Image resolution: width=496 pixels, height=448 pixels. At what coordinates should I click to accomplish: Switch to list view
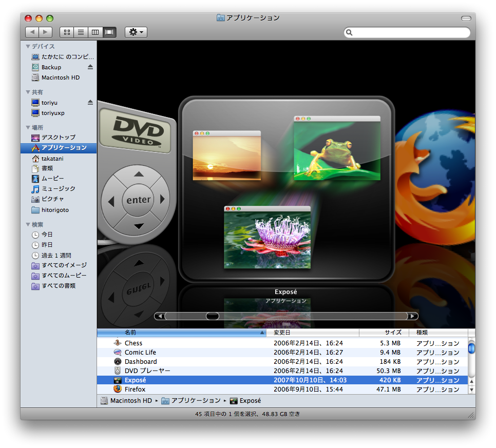tap(81, 32)
